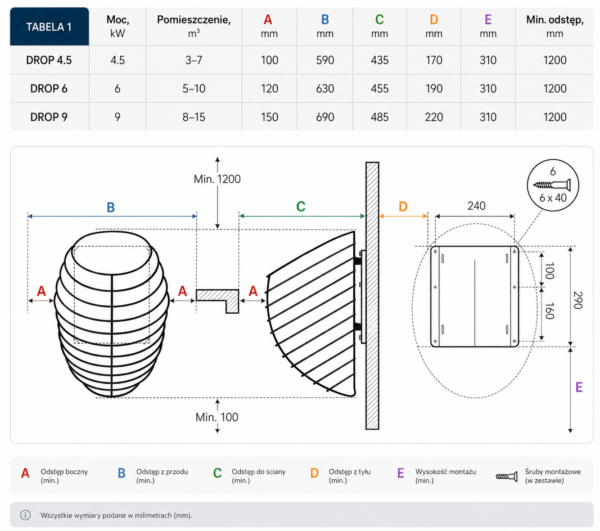600x531 pixels.
Task: Click the orange D mm column header
Action: tap(434, 26)
